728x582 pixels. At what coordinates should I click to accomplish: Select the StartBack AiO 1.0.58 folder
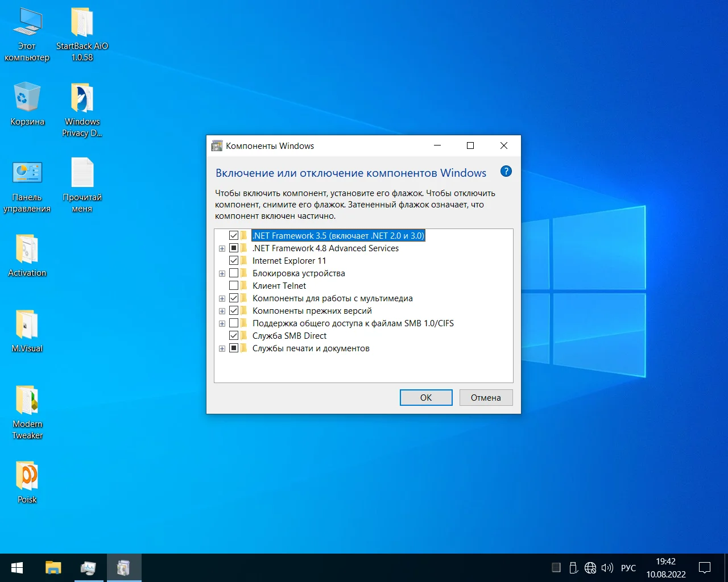82,34
